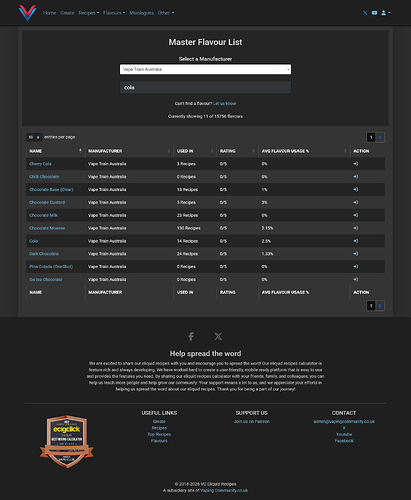Click action icon for Pina Colada (OneShot)
411x500 pixels.
pyautogui.click(x=356, y=266)
